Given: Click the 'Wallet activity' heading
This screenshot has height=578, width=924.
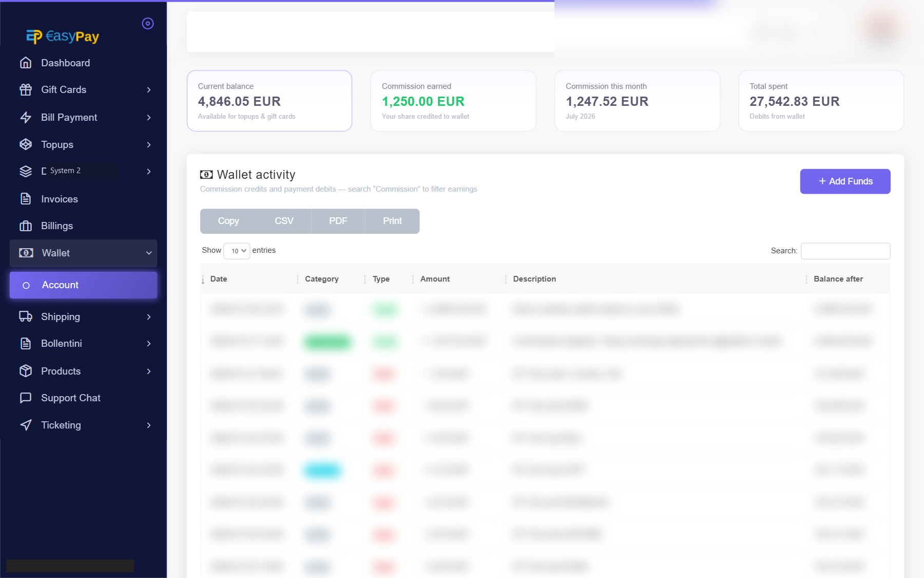Looking at the screenshot, I should [256, 175].
